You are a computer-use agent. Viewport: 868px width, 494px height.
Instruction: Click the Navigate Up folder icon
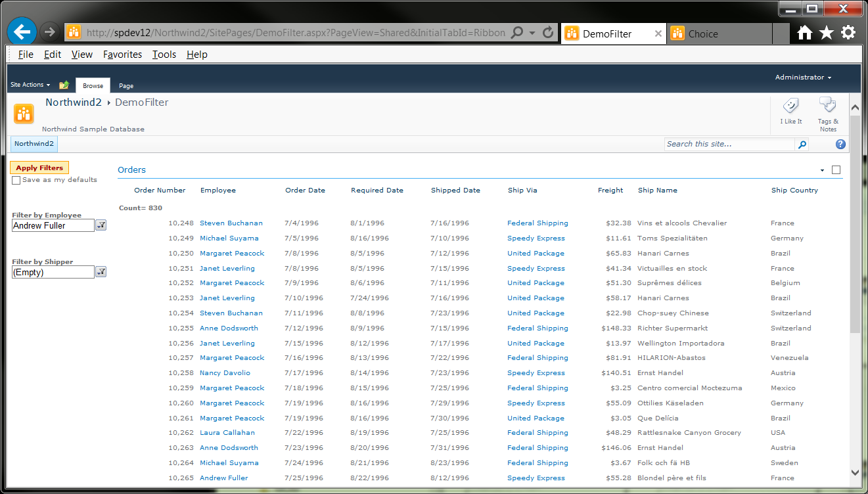(64, 85)
